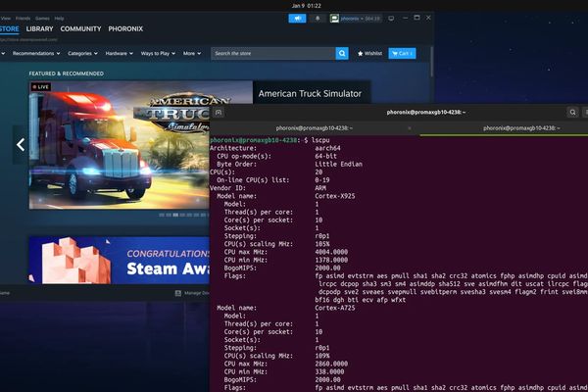Open the Steam Cart button
588x392 pixels.
(x=402, y=53)
